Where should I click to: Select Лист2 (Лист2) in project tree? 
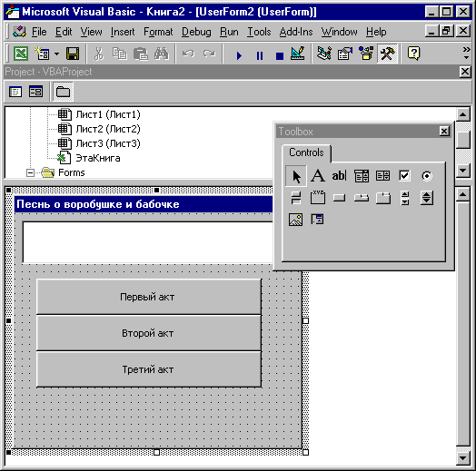pyautogui.click(x=108, y=129)
